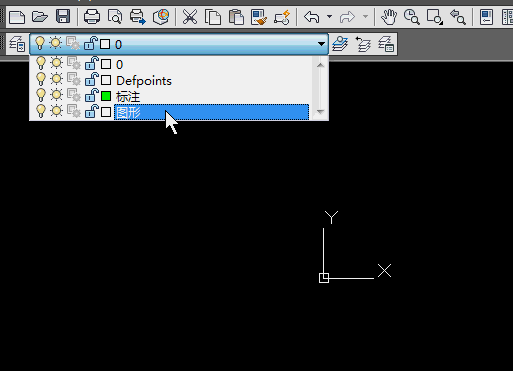Toggle freeze sun icon for Defpoints layer

coord(56,80)
